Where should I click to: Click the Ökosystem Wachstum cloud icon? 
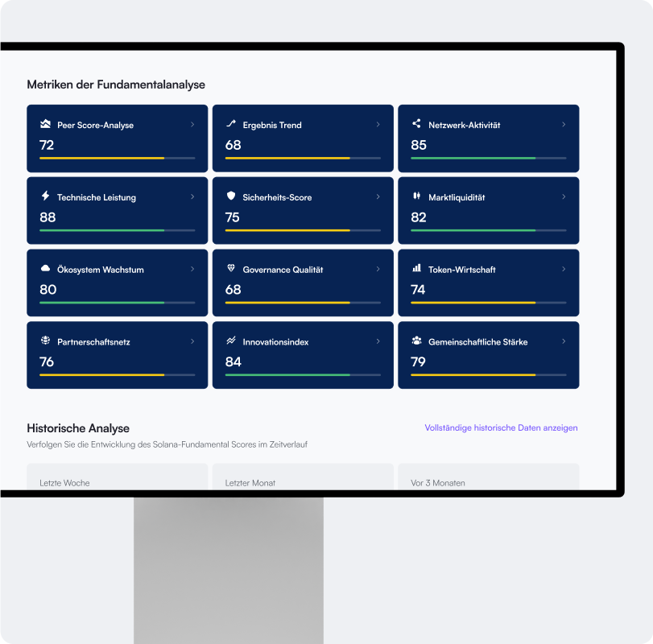45,268
